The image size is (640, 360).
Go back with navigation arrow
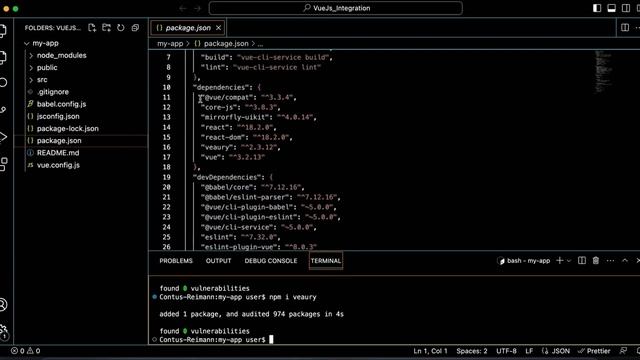pos(183,8)
